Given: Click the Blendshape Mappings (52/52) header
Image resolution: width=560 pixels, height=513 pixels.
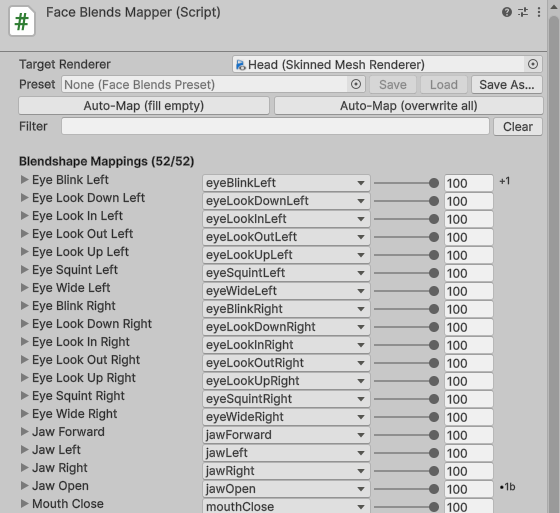Looking at the screenshot, I should (106, 161).
